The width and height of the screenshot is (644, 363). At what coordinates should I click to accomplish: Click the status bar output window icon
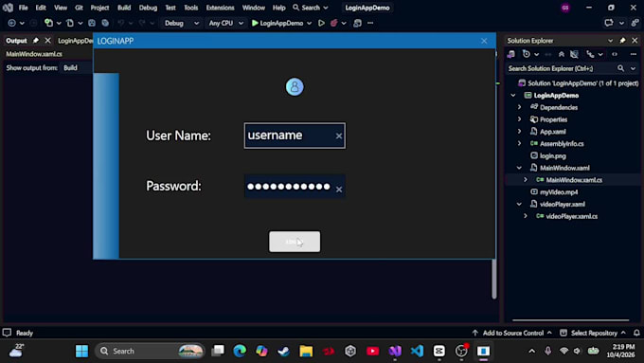7,333
